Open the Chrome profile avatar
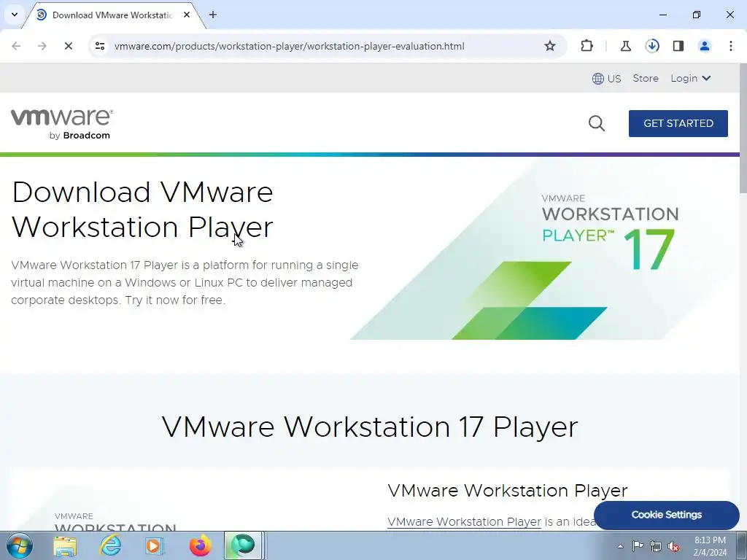 coord(705,46)
